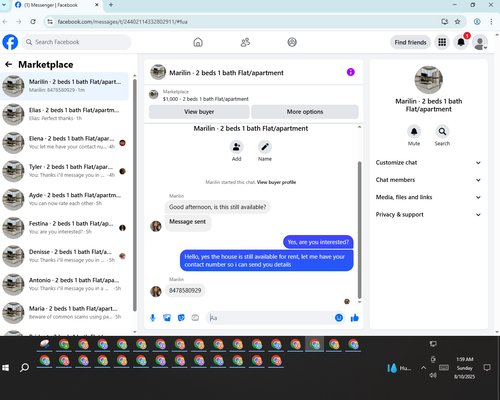Screen dimensions: 500x400
Task: Select the Messenger | Facebook browser tab
Action: 57,5
